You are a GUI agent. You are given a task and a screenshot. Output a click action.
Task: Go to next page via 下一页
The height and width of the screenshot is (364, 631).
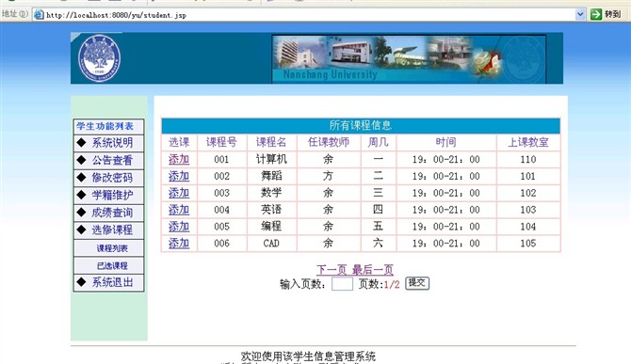tap(332, 270)
